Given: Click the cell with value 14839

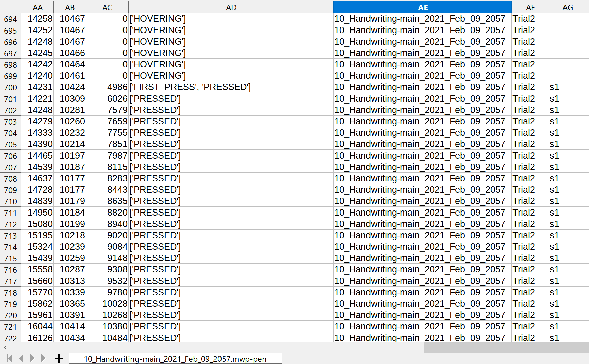Looking at the screenshot, I should 38,201.
